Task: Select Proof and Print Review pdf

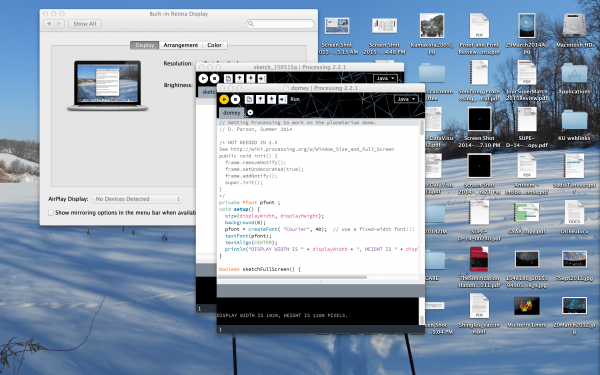Action: 479,26
